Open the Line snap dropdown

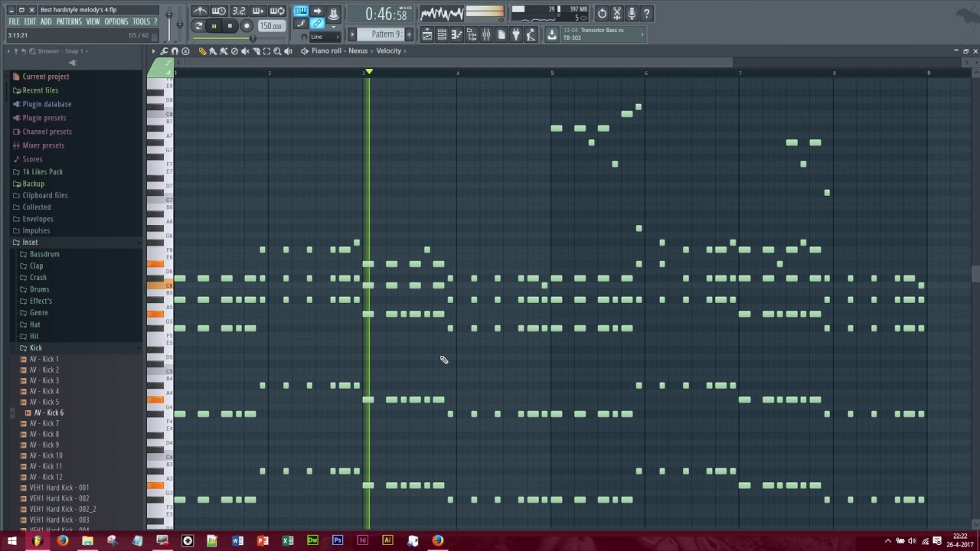(325, 37)
